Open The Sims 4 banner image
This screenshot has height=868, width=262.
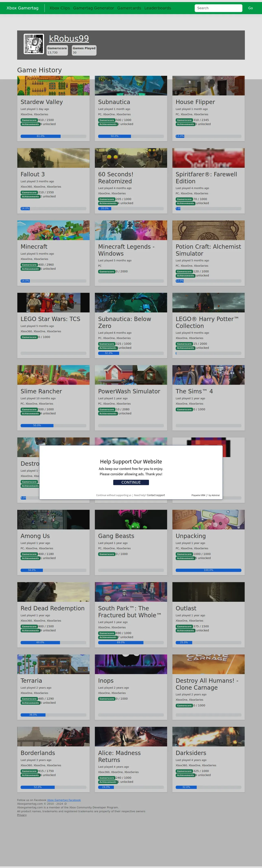pos(209,375)
